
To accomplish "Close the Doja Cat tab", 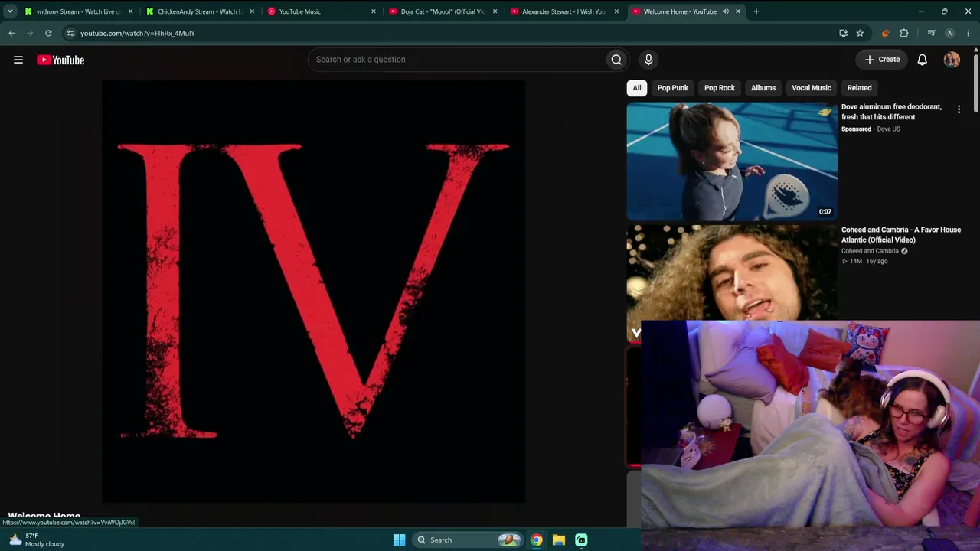I will click(x=495, y=11).
